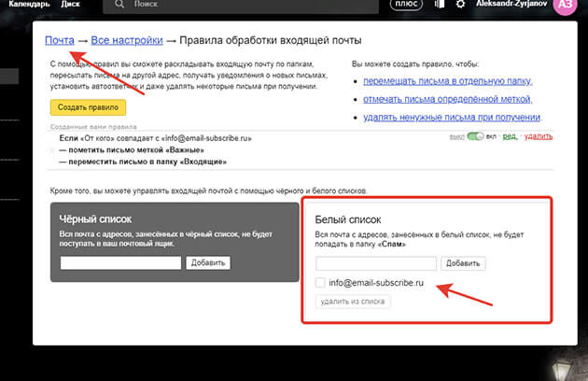
Task: Focus the Поиск search field
Action: pyautogui.click(x=241, y=5)
